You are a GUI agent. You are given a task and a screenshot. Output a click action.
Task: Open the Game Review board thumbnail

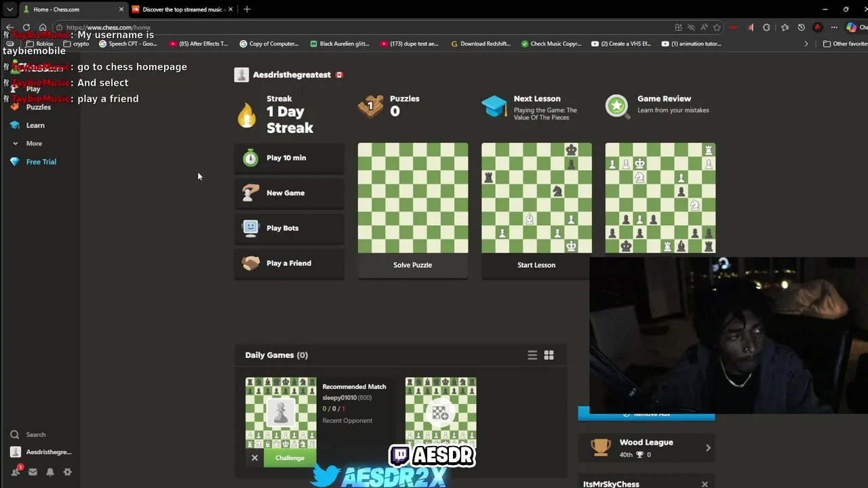point(660,197)
